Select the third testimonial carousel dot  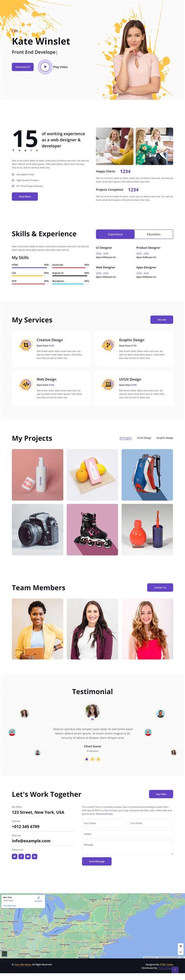pyautogui.click(x=98, y=759)
